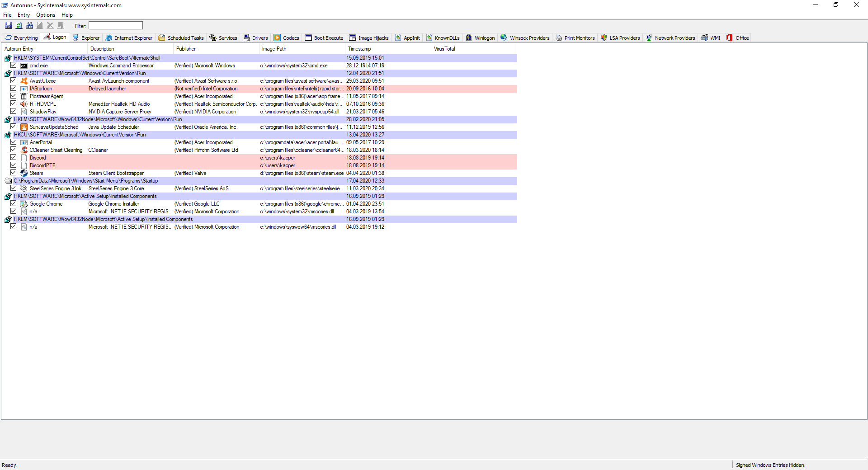
Task: Sort by the Timestamp column header
Action: pyautogui.click(x=387, y=49)
